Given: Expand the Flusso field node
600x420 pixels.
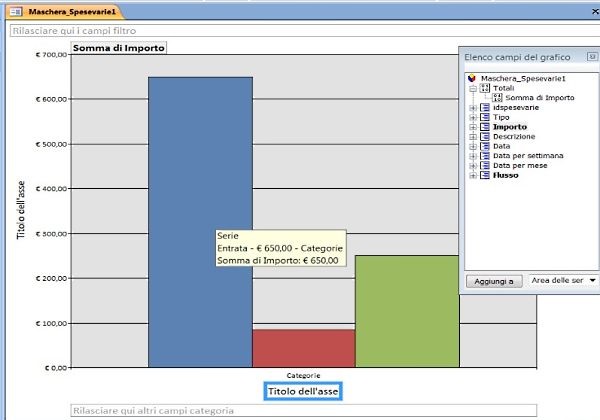Looking at the screenshot, I should (473, 175).
